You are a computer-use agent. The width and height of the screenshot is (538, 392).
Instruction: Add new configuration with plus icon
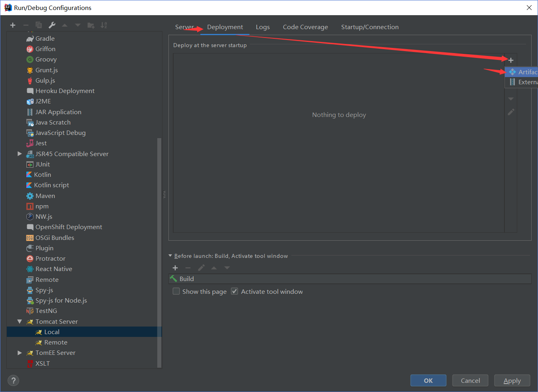tap(13, 25)
